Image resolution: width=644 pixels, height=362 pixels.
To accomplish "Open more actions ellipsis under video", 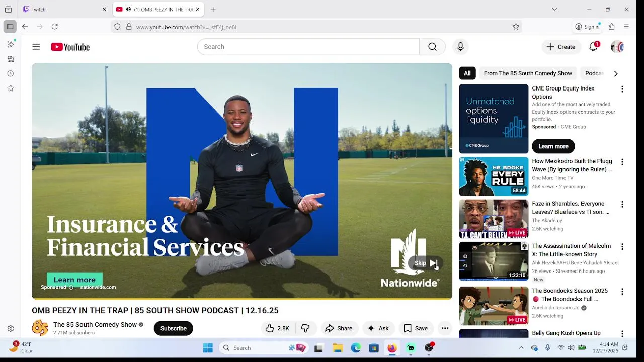I will [445, 328].
